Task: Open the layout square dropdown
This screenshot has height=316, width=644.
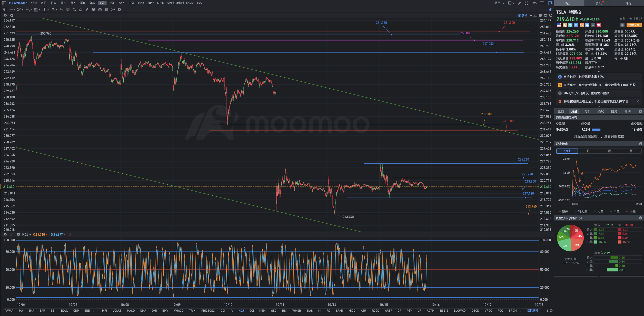Action: tap(511, 3)
